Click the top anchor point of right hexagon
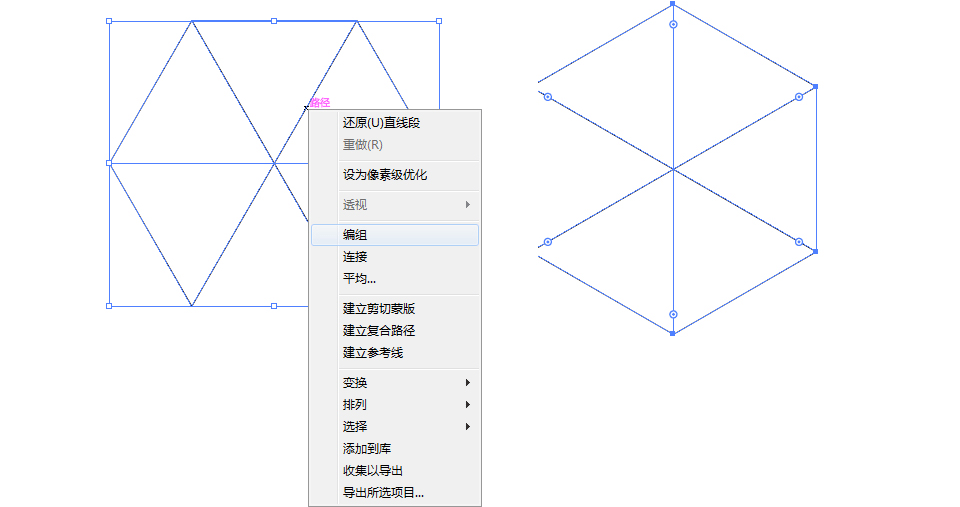This screenshot has height=507, width=960. 673,4
